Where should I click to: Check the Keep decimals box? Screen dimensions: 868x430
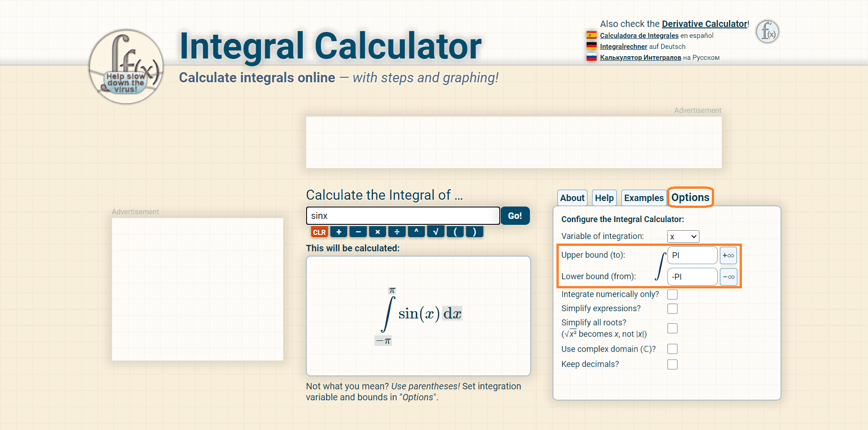[672, 364]
